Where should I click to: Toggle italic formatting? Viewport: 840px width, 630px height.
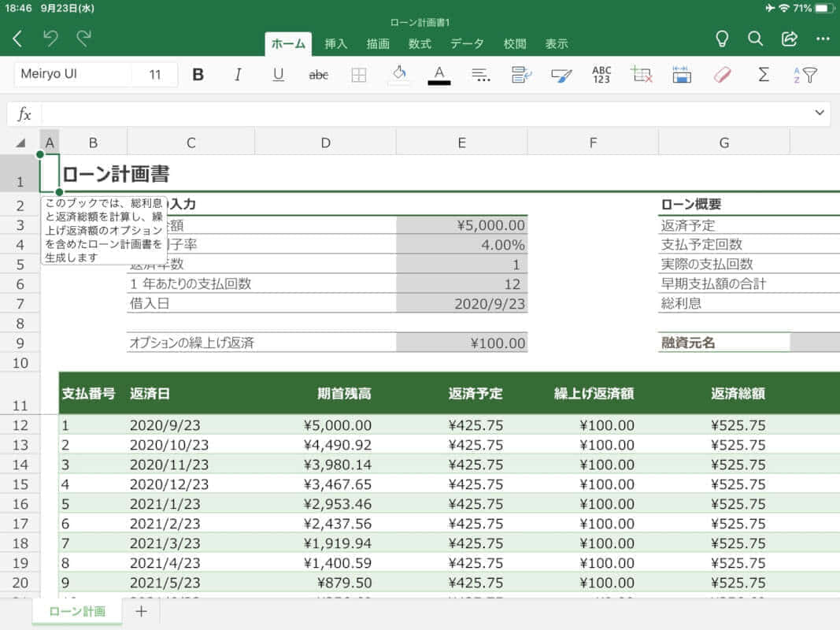(x=238, y=75)
